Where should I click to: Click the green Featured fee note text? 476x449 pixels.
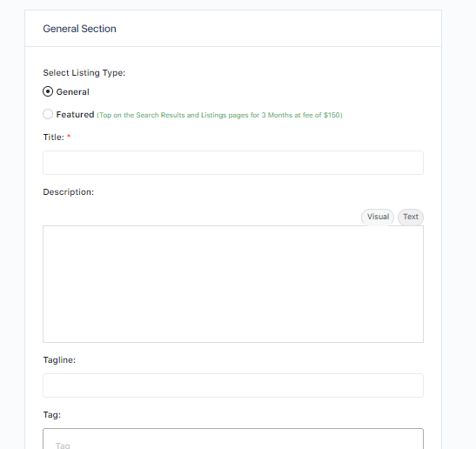click(219, 115)
